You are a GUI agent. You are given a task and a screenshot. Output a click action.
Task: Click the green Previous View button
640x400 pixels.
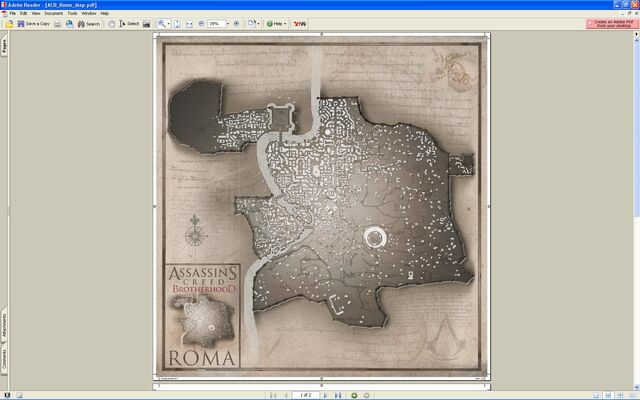[x=354, y=395]
